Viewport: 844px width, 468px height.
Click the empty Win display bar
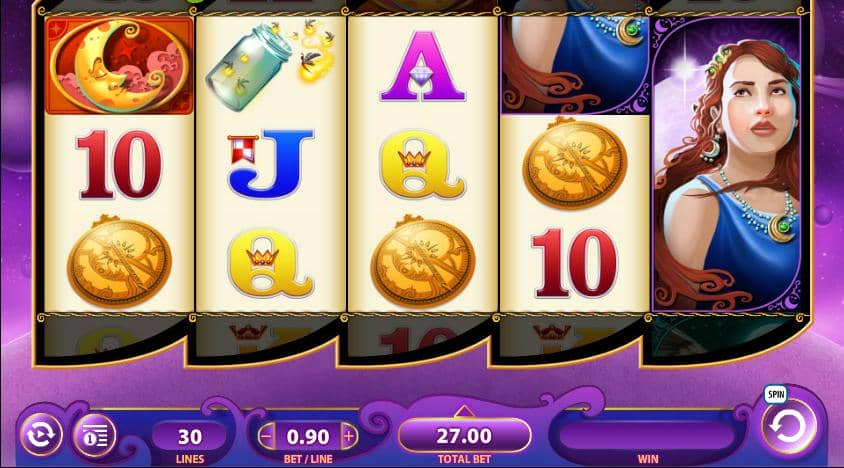pyautogui.click(x=647, y=436)
